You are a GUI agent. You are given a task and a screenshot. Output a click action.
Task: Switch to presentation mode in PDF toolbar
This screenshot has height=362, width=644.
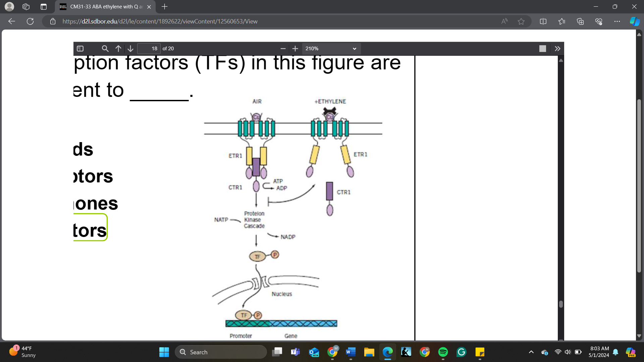point(542,49)
